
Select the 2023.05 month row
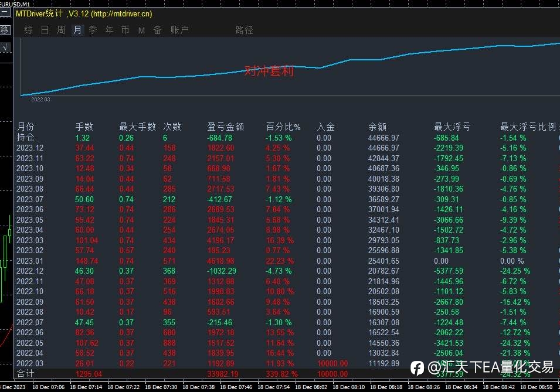pos(30,220)
